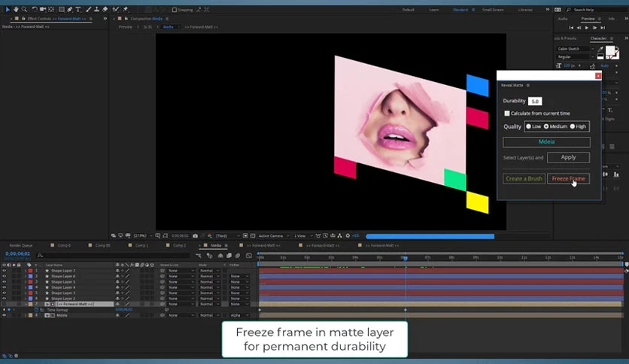Viewport: 629px width, 364px height.
Task: Click the Motion Blur icon in timeline header
Action: [x=238, y=256]
